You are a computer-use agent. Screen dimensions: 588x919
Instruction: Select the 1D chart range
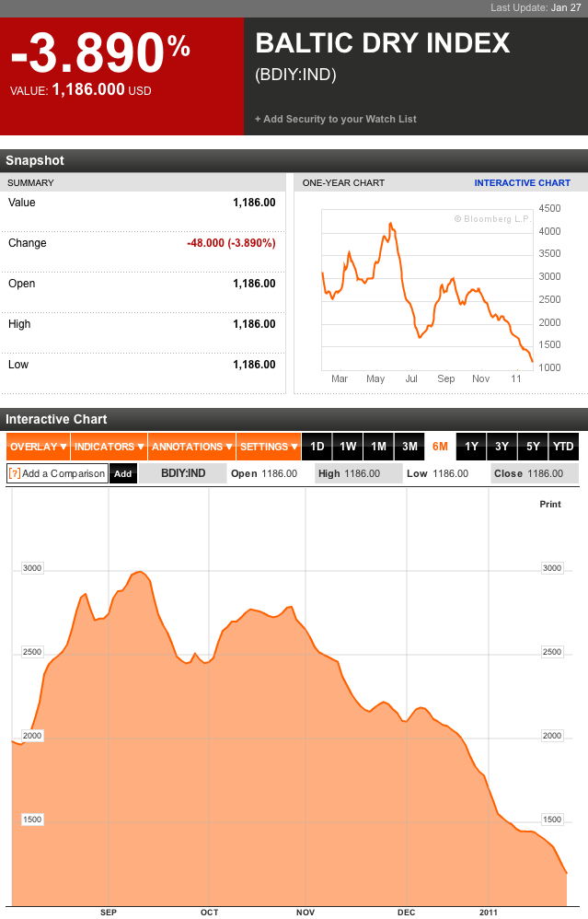[317, 446]
